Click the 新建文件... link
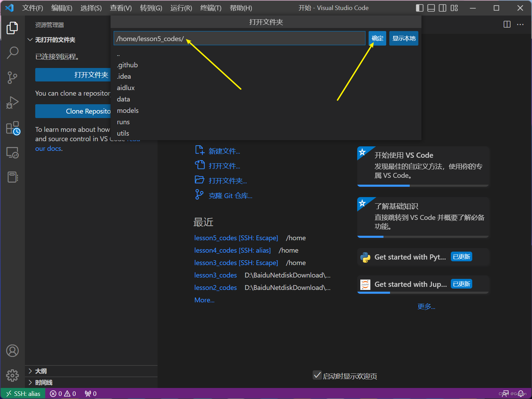This screenshot has width=532, height=399. (224, 151)
